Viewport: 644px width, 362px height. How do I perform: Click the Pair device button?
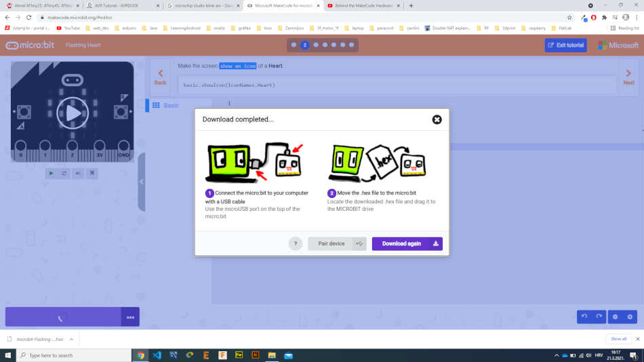[331, 243]
